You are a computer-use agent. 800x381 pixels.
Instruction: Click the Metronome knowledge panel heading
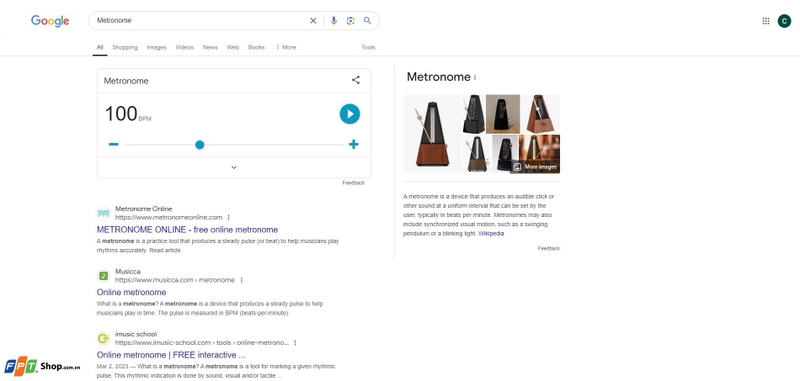coord(438,77)
